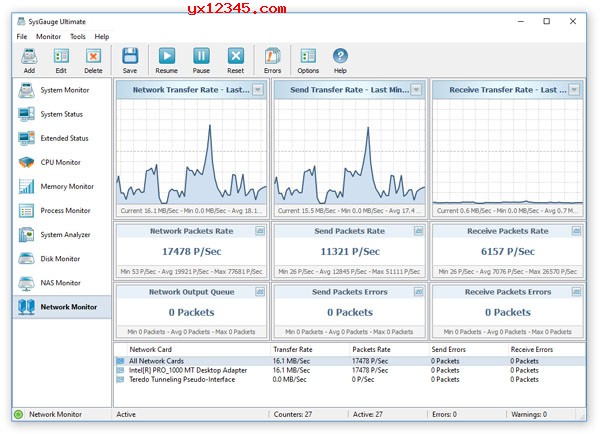Click the Pause monitoring icon

[201, 56]
